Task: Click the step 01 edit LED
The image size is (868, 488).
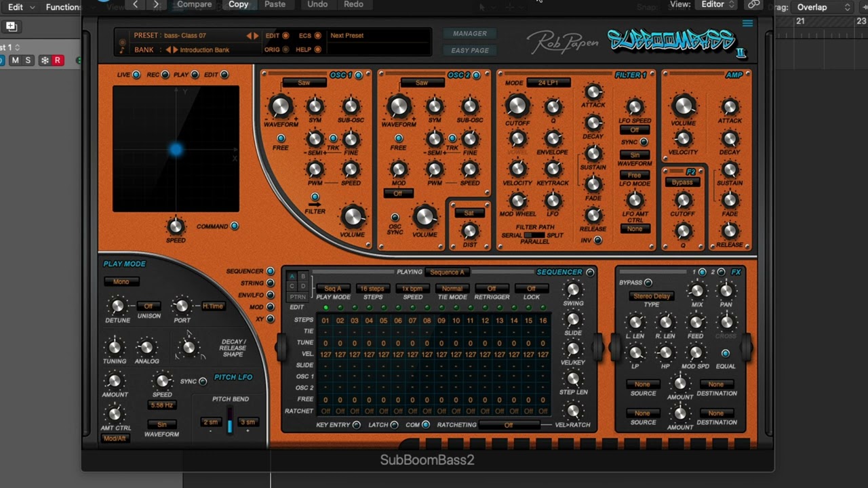Action: click(x=326, y=308)
